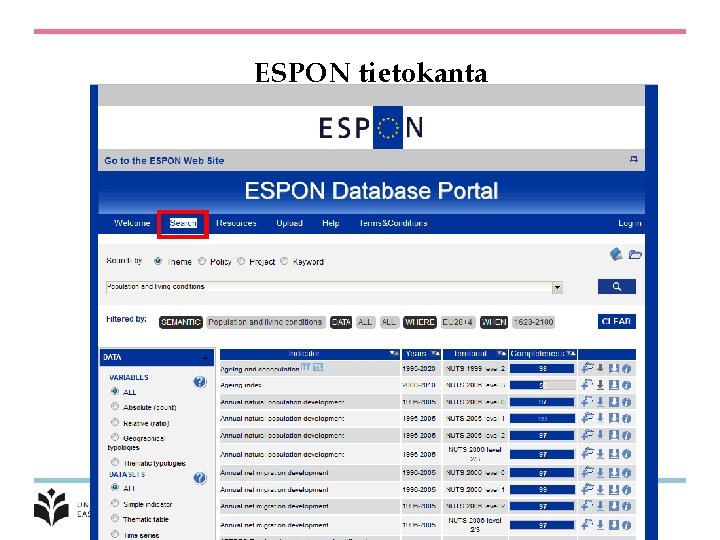Click info icon for natural population 1995-2006 NUTS 2006 level 1 row
The height and width of the screenshot is (540, 720).
coord(627,418)
